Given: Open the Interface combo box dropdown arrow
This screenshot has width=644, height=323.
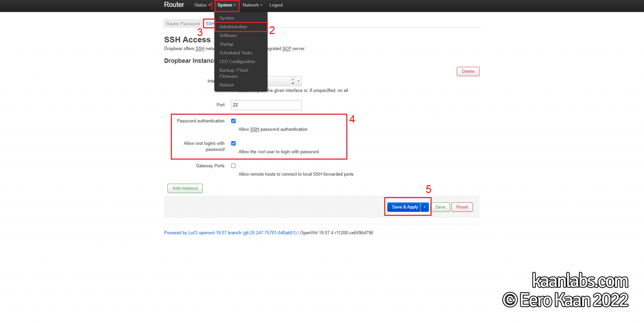Looking at the screenshot, I should 298,81.
